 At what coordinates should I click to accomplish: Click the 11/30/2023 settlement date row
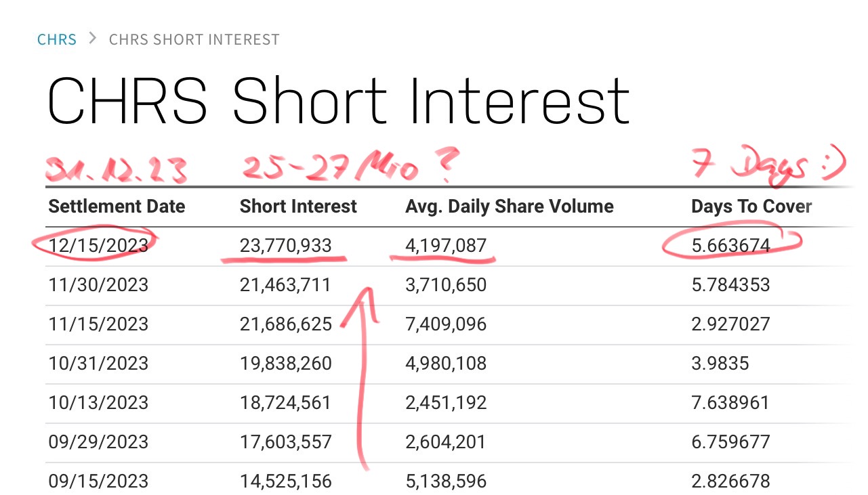click(98, 284)
